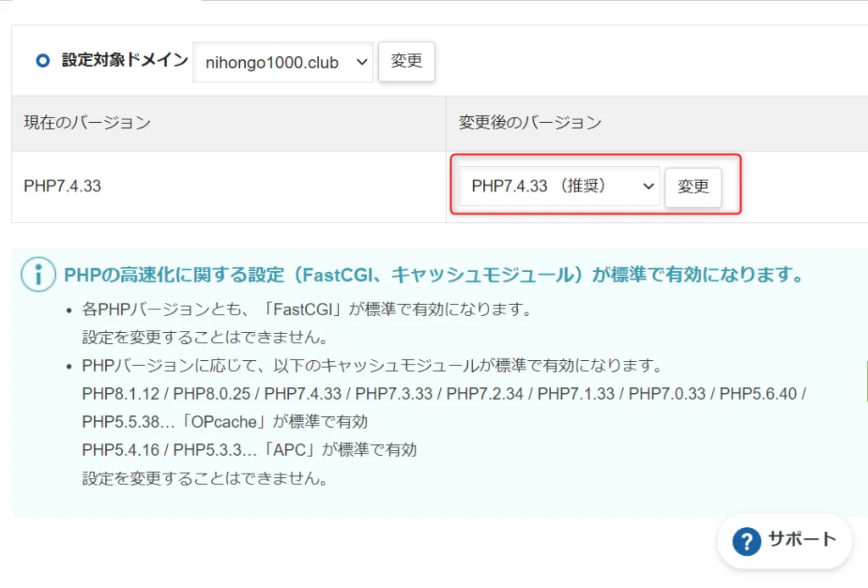
Task: Click the bullet text mentioning 「FastCGI」が標準で有効
Action: (x=306, y=309)
